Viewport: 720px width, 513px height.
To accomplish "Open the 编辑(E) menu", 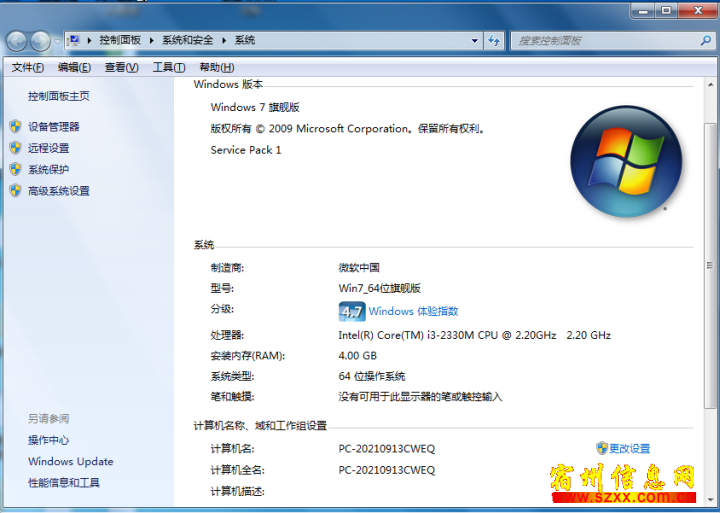I will point(74,68).
